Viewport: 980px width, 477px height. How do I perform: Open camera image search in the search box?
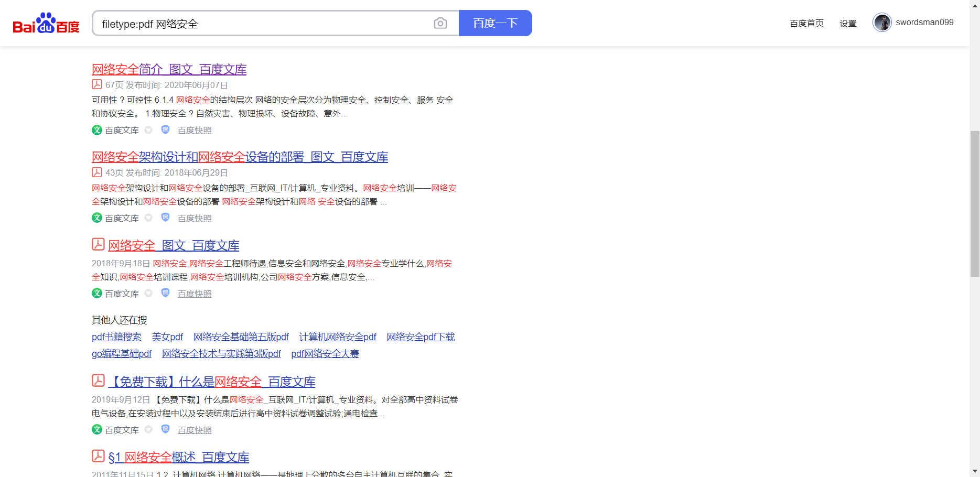point(440,23)
